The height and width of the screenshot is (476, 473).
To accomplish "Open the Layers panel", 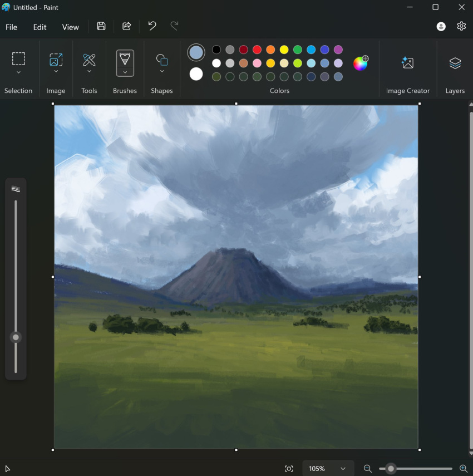I will (455, 68).
